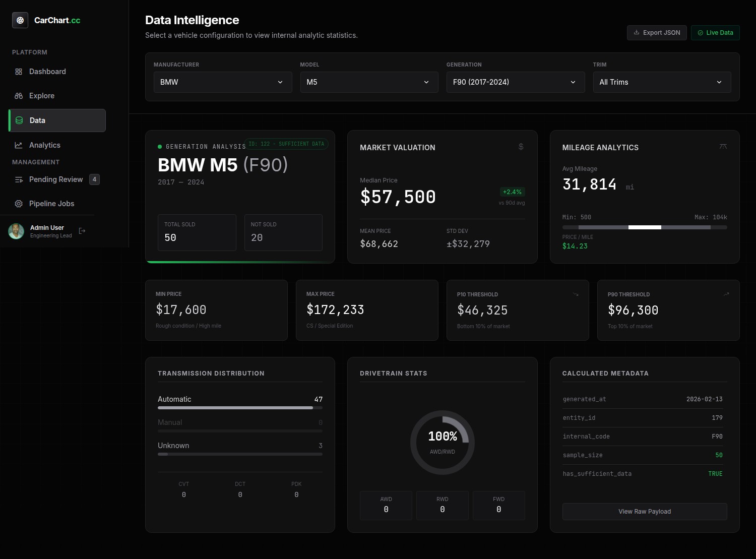
Task: Select the Data entry in the sidebar
Action: click(56, 120)
